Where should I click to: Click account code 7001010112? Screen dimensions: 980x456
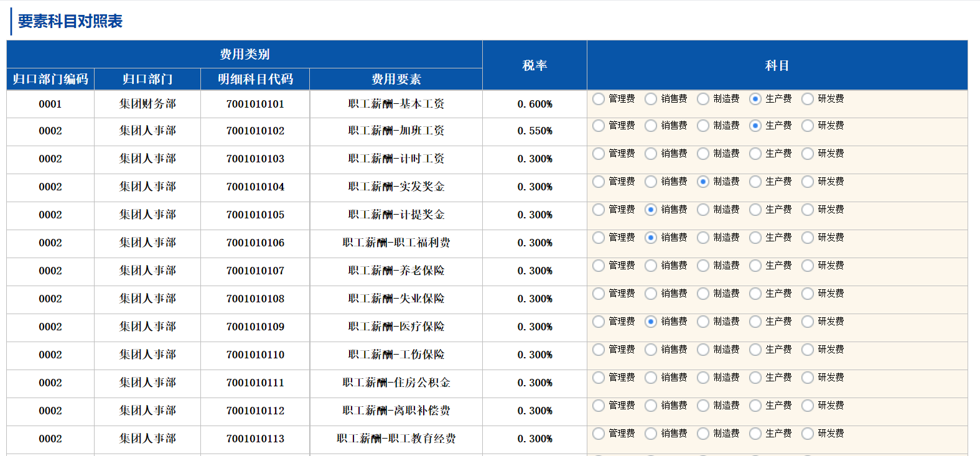click(255, 411)
